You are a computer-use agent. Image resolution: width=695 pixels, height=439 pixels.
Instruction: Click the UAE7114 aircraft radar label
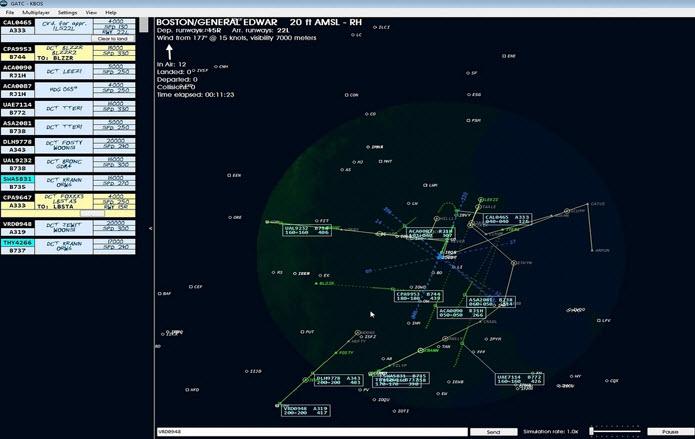(520, 379)
